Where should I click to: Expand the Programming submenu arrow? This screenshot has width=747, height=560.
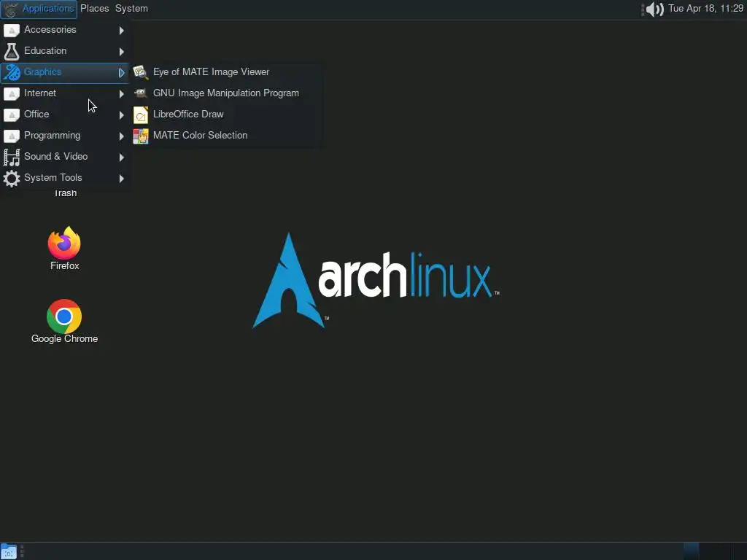pyautogui.click(x=122, y=136)
